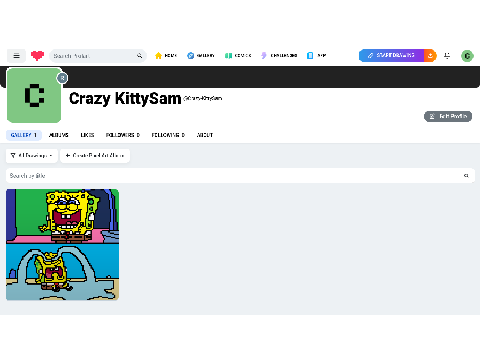The image size is (480, 360).
Task: Click the Edit Profile button
Action: tap(448, 116)
